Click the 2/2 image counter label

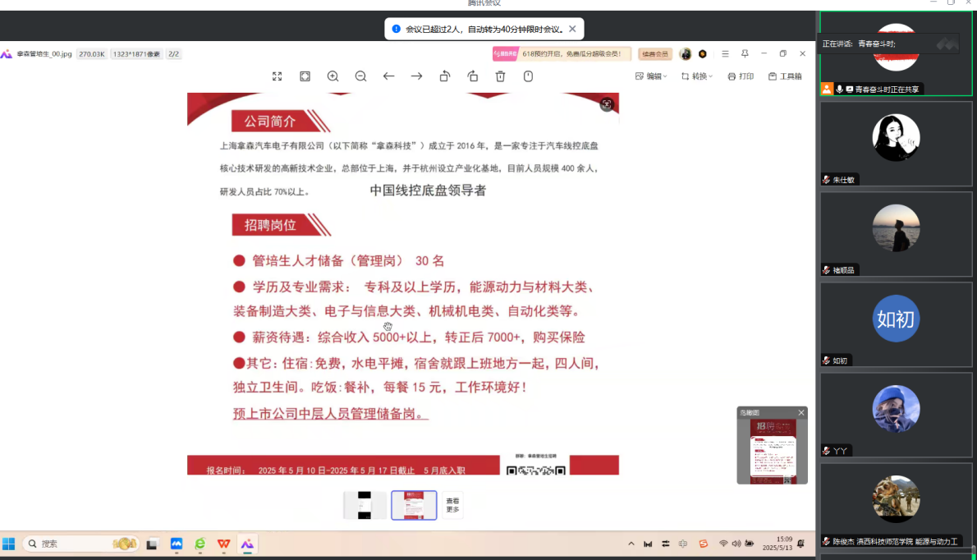pyautogui.click(x=174, y=54)
